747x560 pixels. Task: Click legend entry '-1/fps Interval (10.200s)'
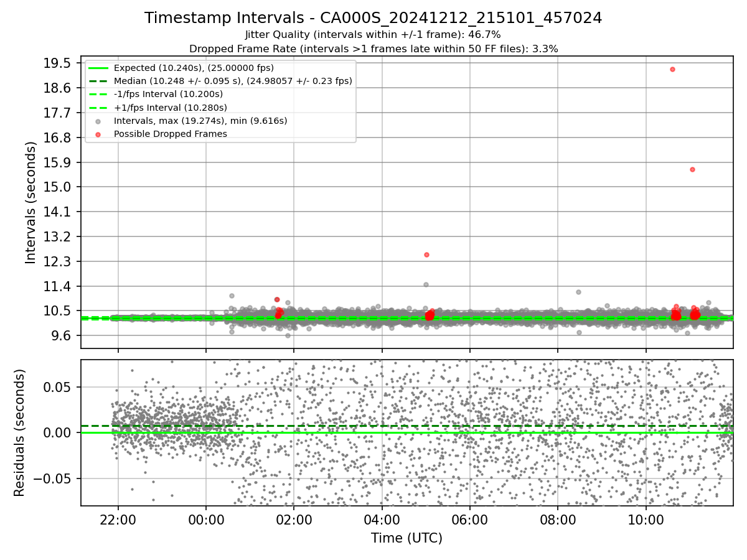168,94
